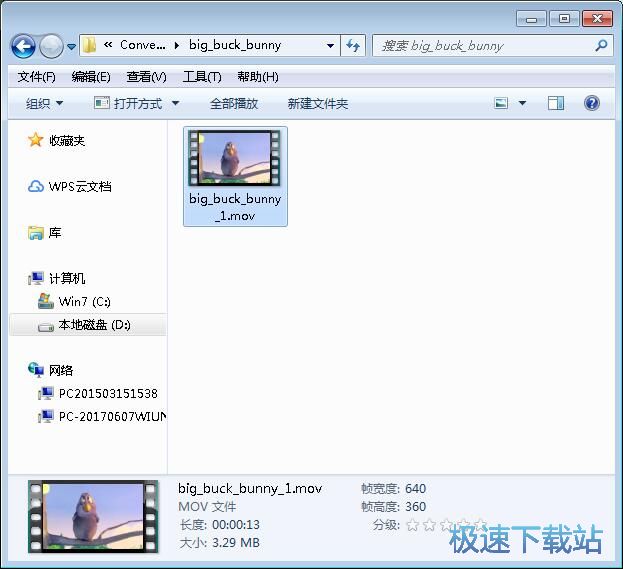Click the 本地磁盘 (D:) drive icon

tap(46, 327)
